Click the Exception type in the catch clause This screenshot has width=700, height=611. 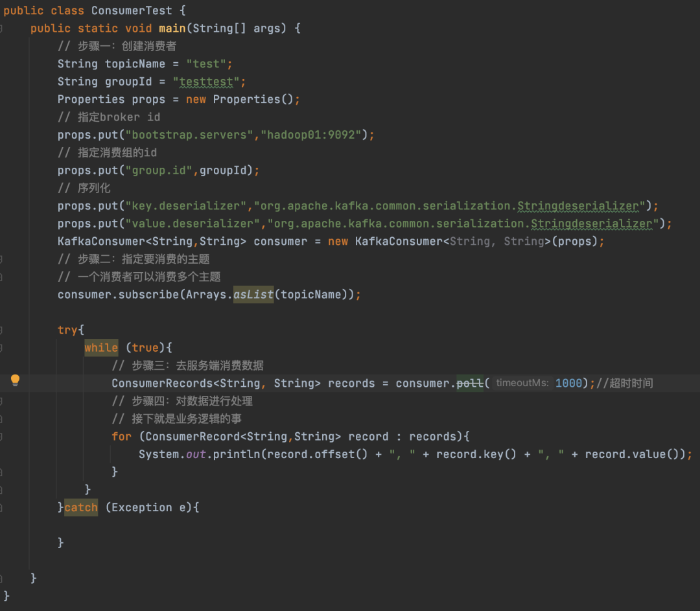point(141,507)
